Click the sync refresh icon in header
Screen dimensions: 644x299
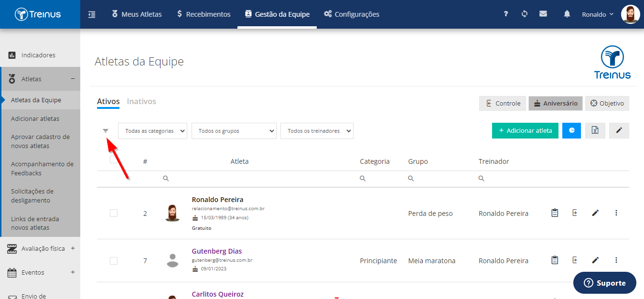tap(525, 14)
